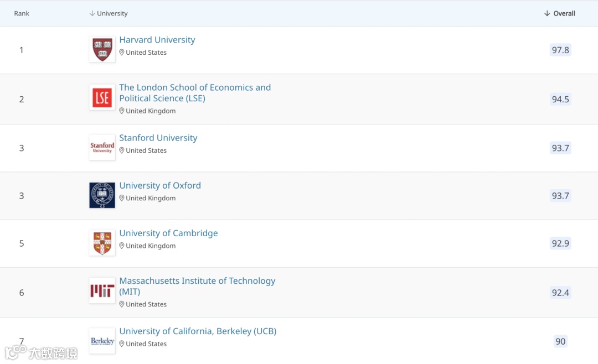Click the MIT logo
The height and width of the screenshot is (364, 598).
[x=102, y=291]
